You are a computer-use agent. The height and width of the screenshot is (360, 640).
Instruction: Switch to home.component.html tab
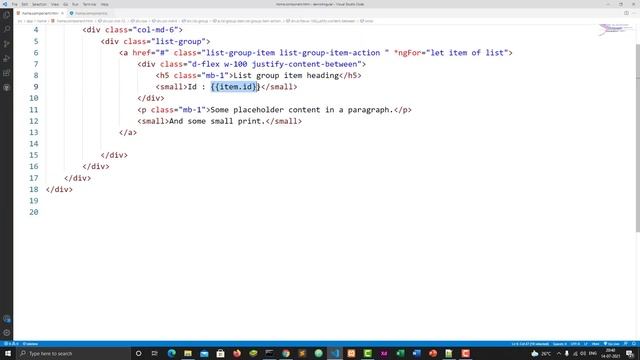pyautogui.click(x=40, y=13)
